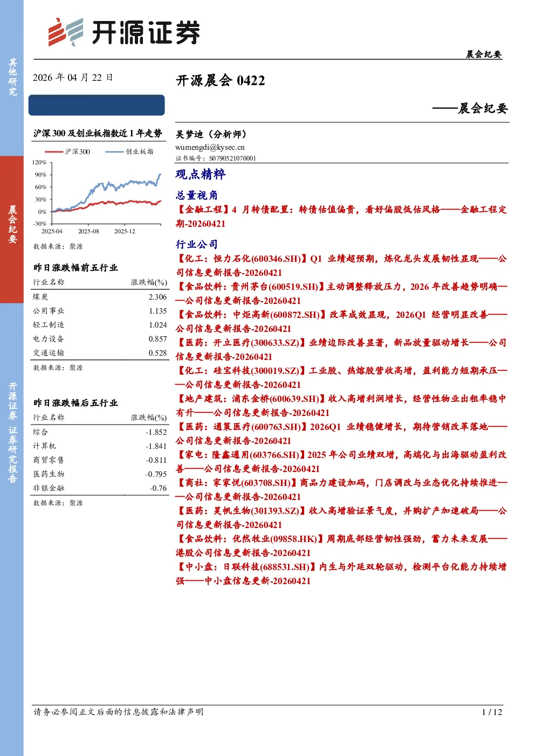535x756 pixels.
Task: Click the value -1.852
Action: [x=156, y=432]
